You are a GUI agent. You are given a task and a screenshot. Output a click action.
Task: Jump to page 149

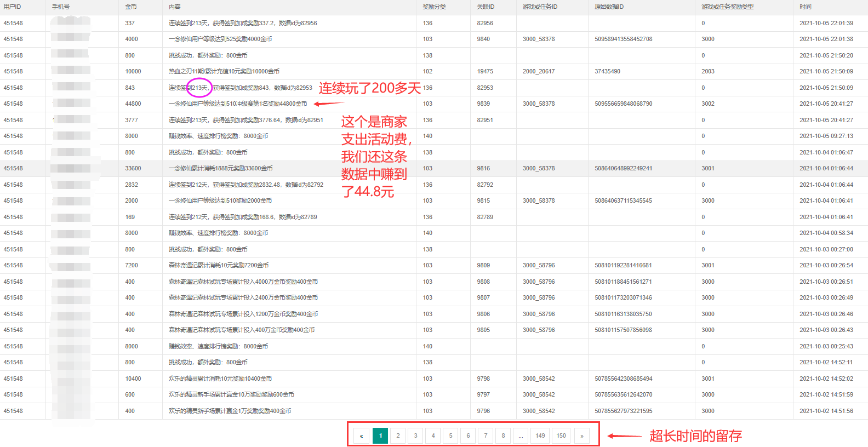tap(540, 435)
